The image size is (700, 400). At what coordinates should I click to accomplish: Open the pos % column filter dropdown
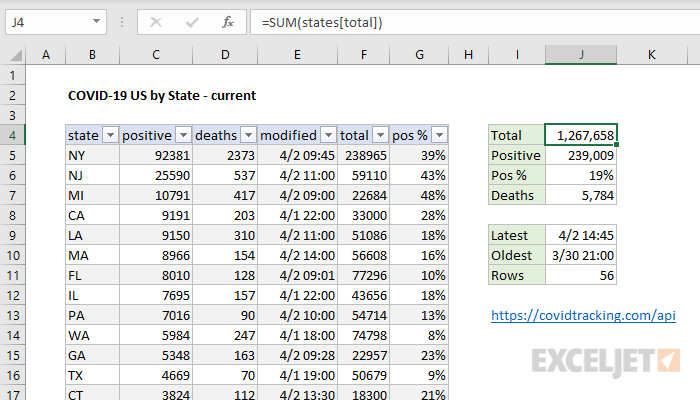(440, 135)
